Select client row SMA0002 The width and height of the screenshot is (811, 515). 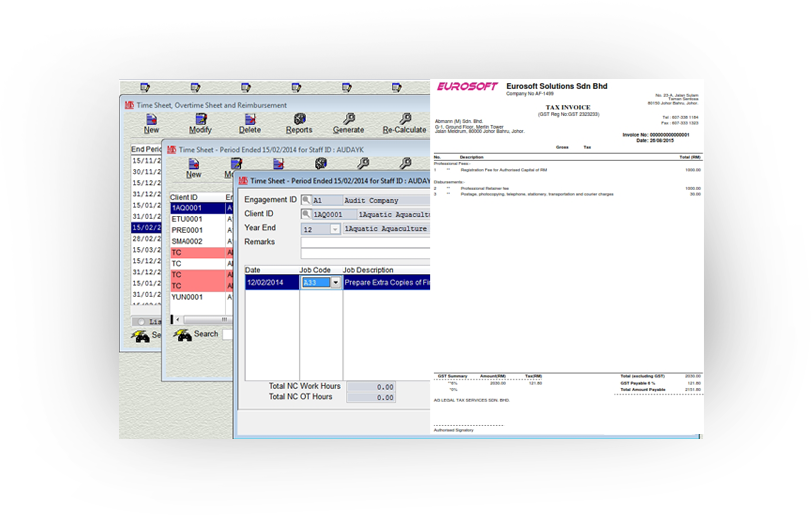[x=202, y=241]
